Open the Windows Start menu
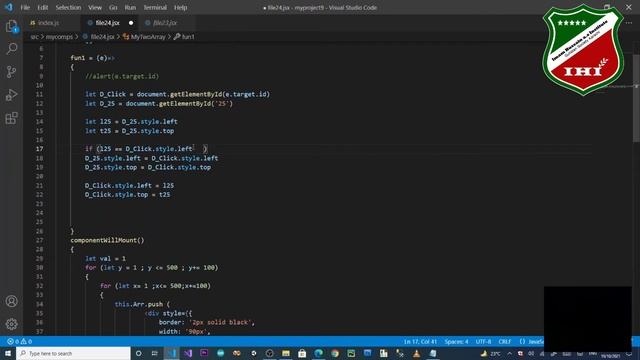This screenshot has height=360, width=640. click(x=8, y=353)
